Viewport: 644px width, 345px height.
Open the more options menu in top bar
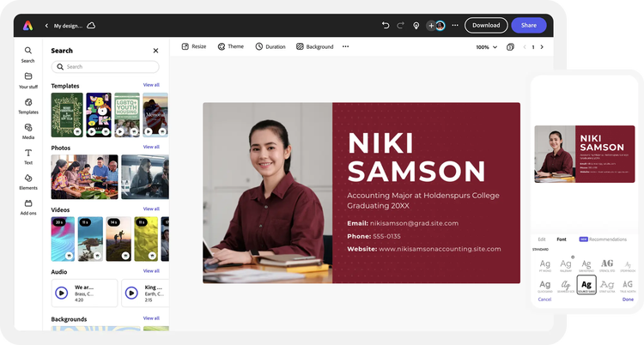coord(455,26)
